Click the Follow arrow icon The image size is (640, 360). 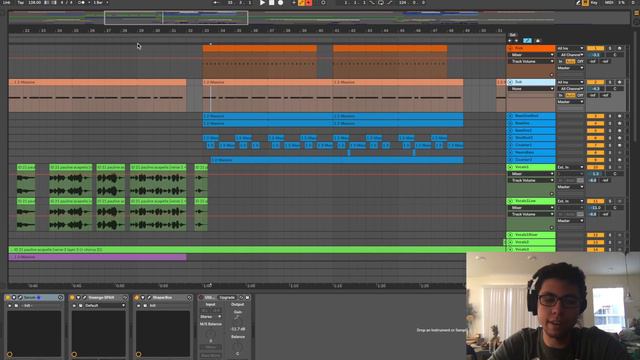(x=216, y=2)
